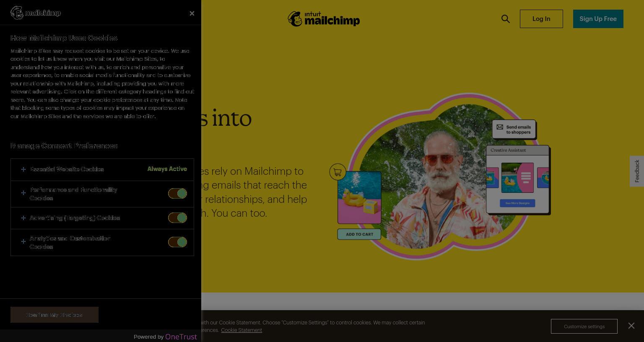Viewport: 644px width, 342px height.
Task: Expand Essential Website Cookies section
Action: coord(23,169)
